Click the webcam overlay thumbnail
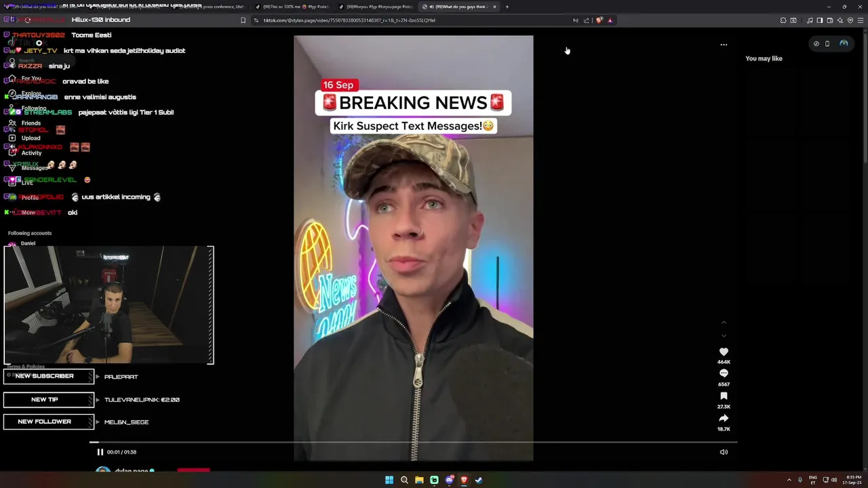Viewport: 868px width, 488px height. (108, 305)
